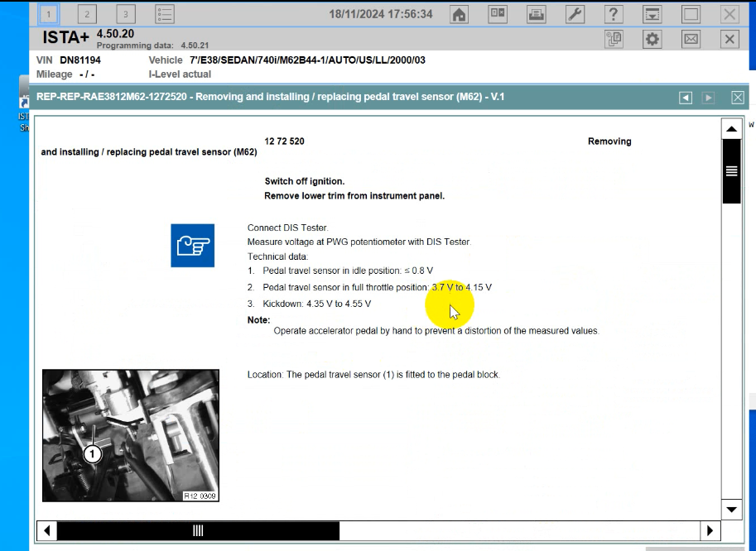Click 'Remove lower trim from instrument panel.'

(x=354, y=195)
